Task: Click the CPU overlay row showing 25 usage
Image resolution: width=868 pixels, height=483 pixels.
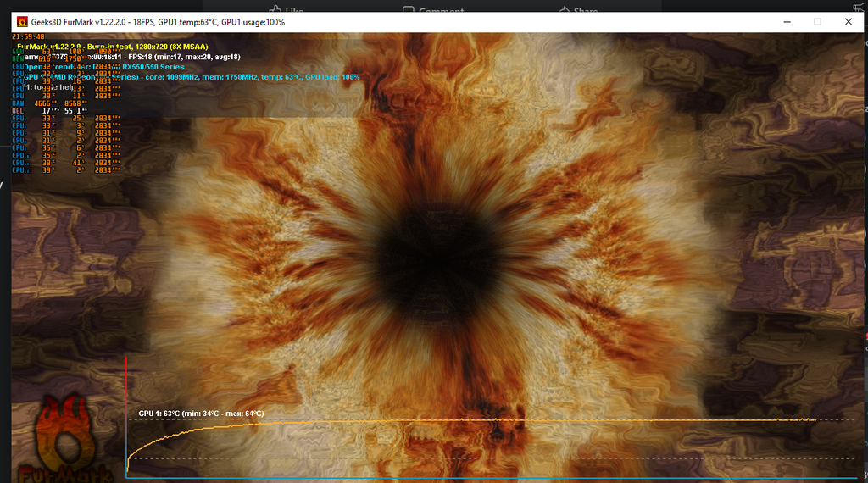Action: pos(66,119)
